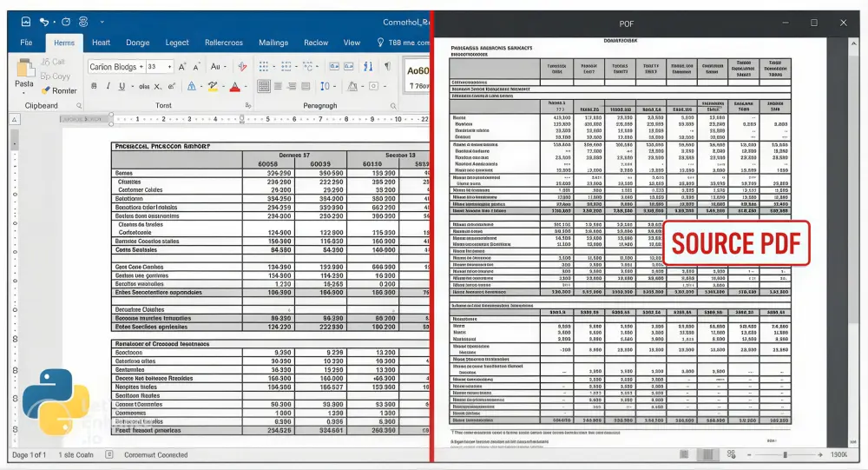Click the proofing icon in status bar
Image resolution: width=868 pixels, height=470 pixels.
click(x=109, y=454)
